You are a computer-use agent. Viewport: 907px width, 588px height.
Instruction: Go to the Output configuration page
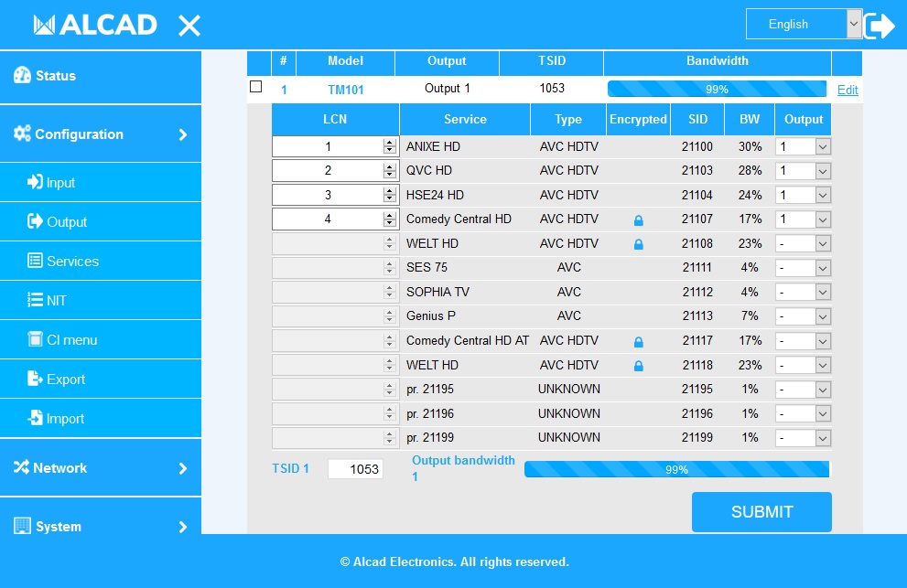point(101,222)
